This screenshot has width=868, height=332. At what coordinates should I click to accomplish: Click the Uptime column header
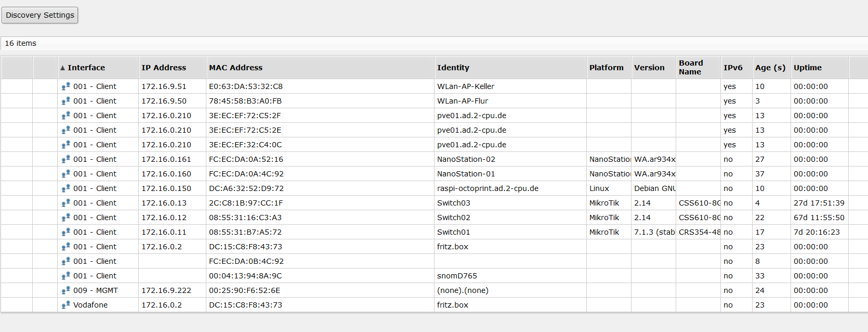[x=808, y=68]
